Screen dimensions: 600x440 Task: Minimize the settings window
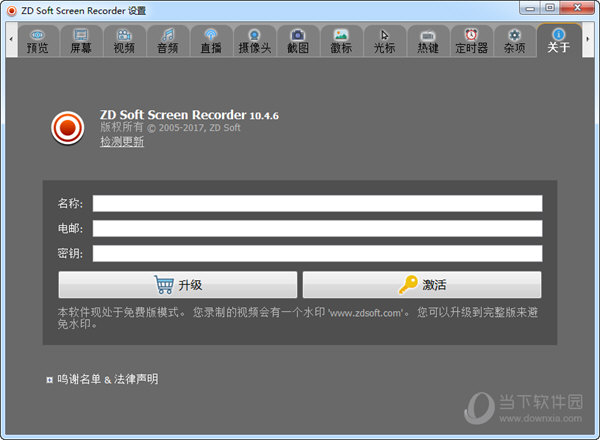click(x=530, y=8)
